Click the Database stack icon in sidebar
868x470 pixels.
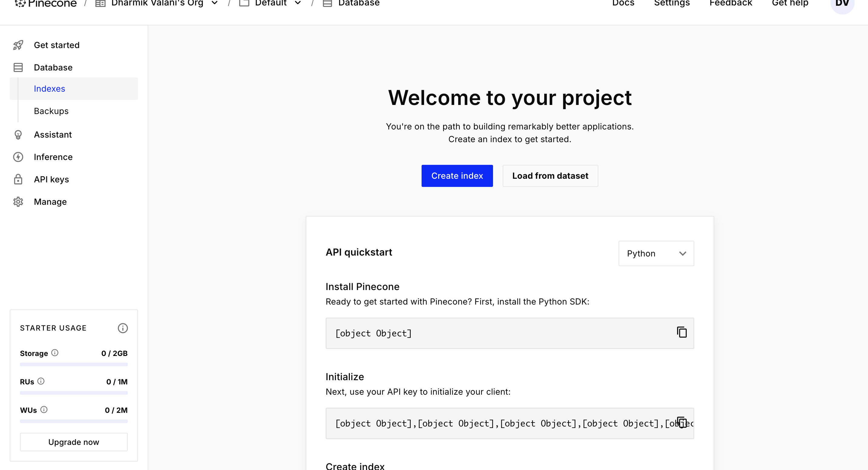pos(18,67)
